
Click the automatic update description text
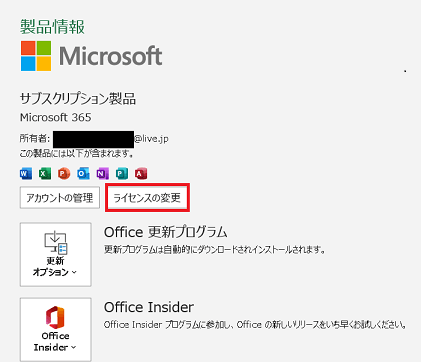(215, 249)
